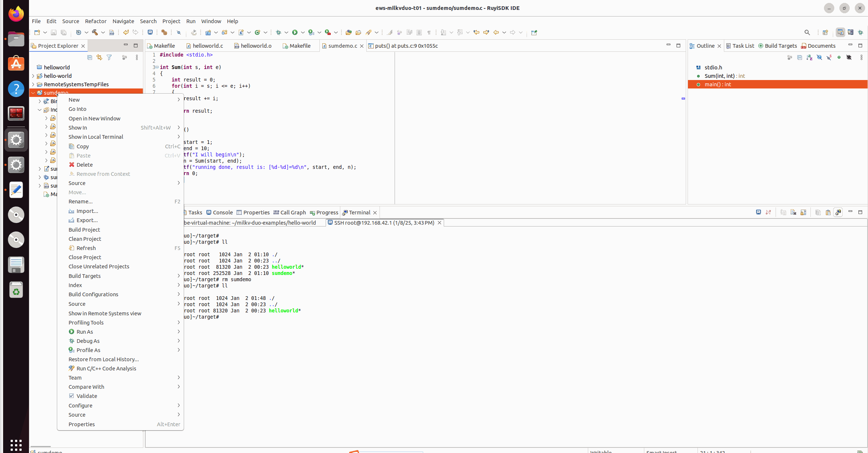Click the Debug bug icon in the toolbar
The width and height of the screenshot is (868, 453).
pos(279,32)
